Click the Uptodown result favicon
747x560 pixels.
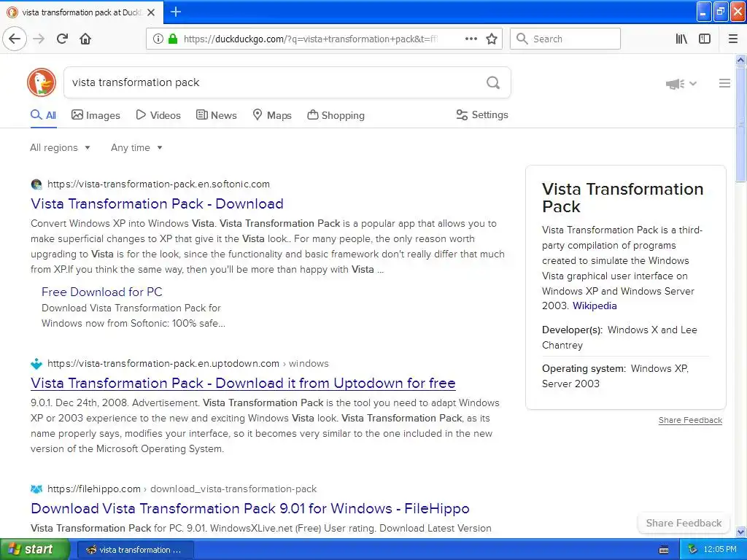coord(36,364)
